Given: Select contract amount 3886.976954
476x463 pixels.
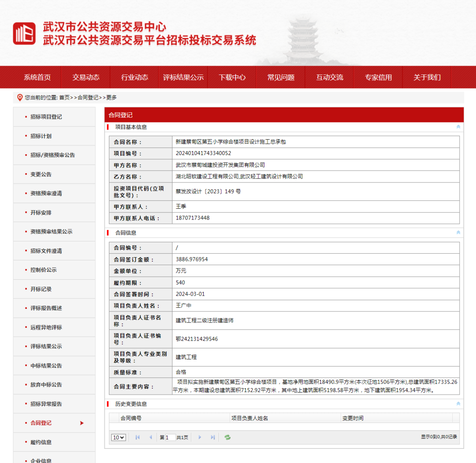Looking at the screenshot, I should point(192,259).
